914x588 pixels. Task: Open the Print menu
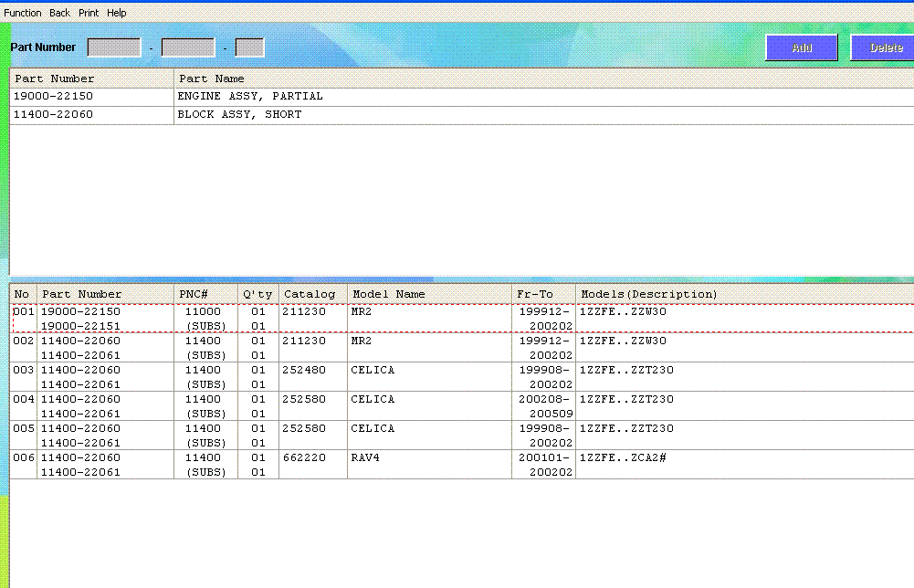89,13
